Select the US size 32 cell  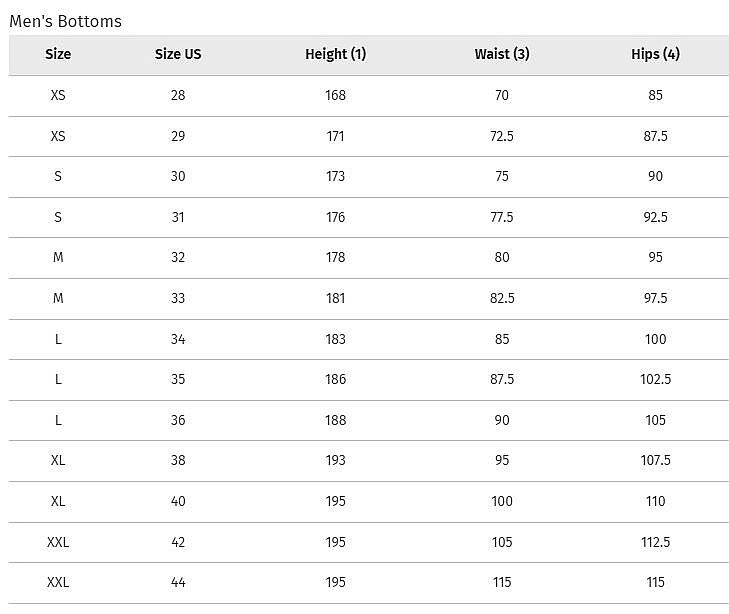pos(178,257)
